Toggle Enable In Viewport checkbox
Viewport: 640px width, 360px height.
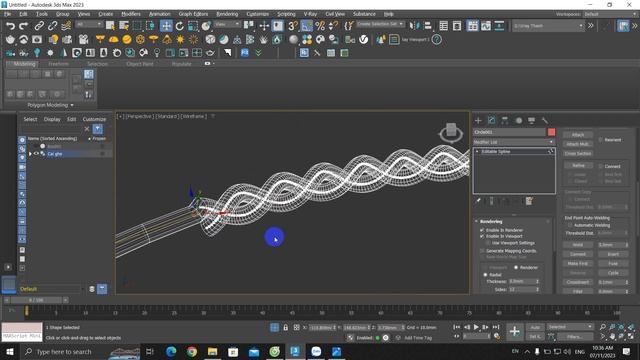tap(482, 236)
